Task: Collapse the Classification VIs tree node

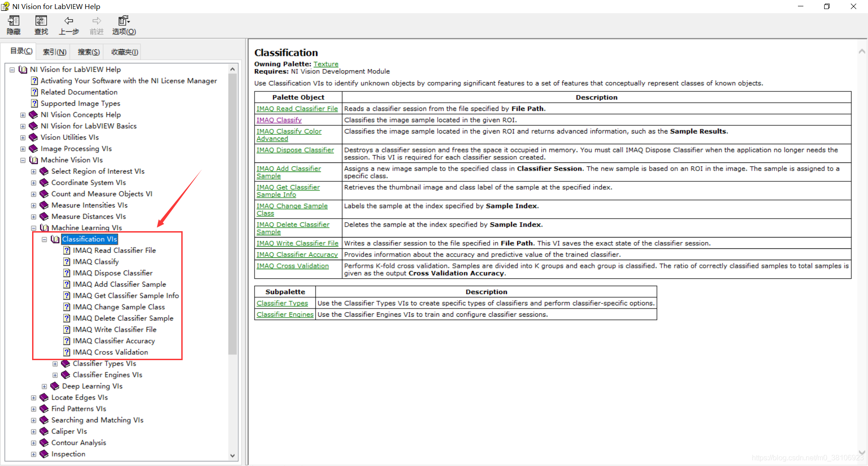Action: [x=44, y=239]
